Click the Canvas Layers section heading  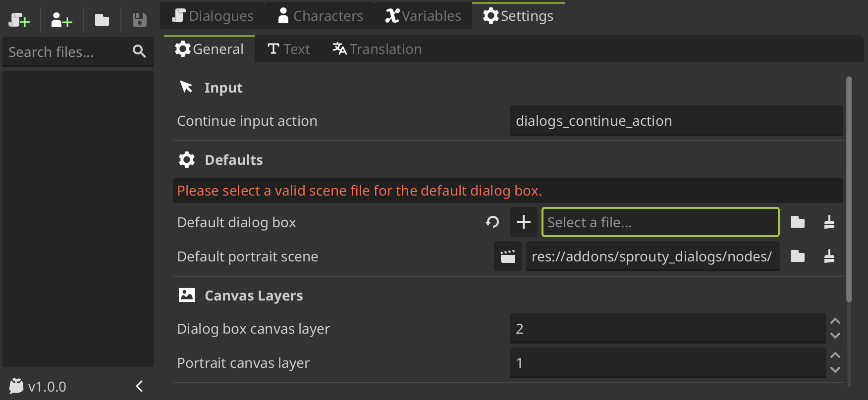point(254,296)
